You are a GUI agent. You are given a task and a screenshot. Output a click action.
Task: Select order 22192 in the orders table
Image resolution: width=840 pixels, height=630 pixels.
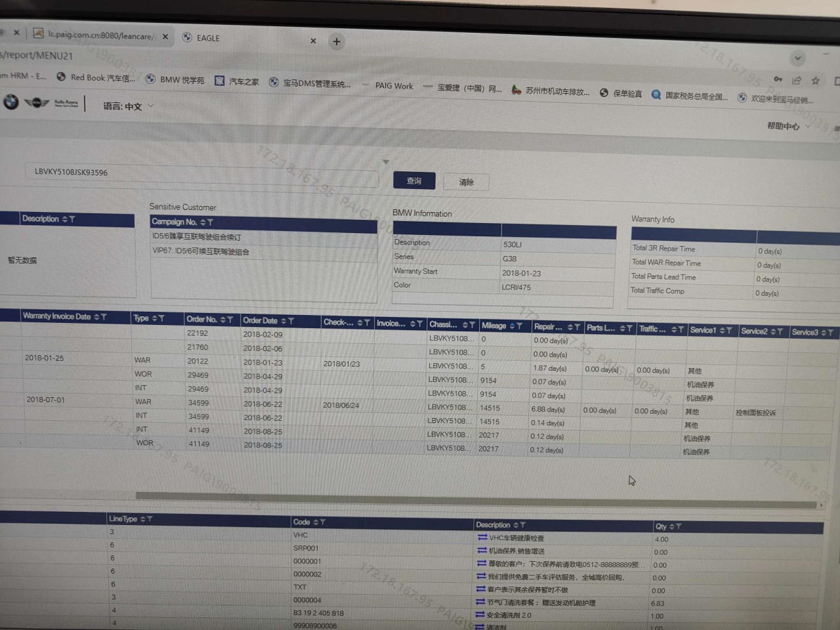click(x=198, y=333)
